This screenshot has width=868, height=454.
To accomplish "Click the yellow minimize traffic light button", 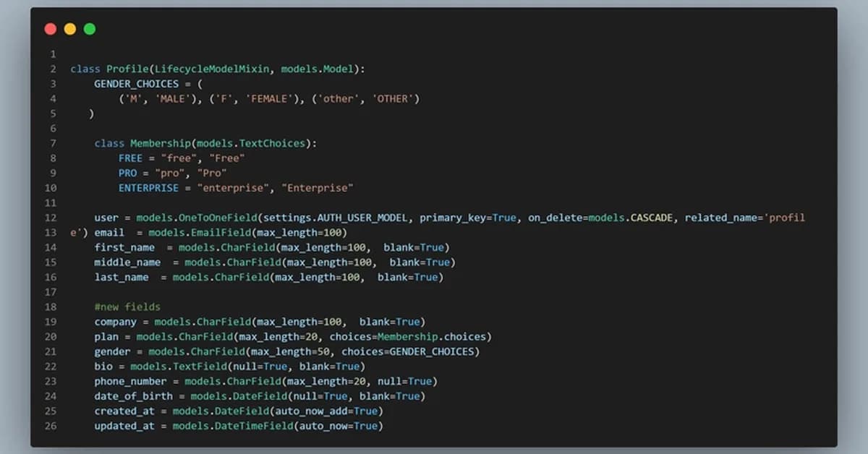I will coord(69,28).
